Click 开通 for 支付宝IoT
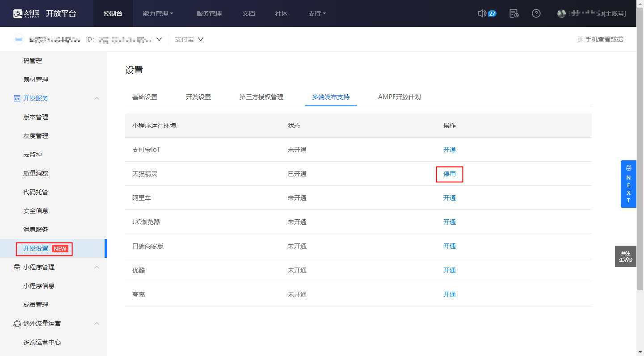 (x=450, y=150)
